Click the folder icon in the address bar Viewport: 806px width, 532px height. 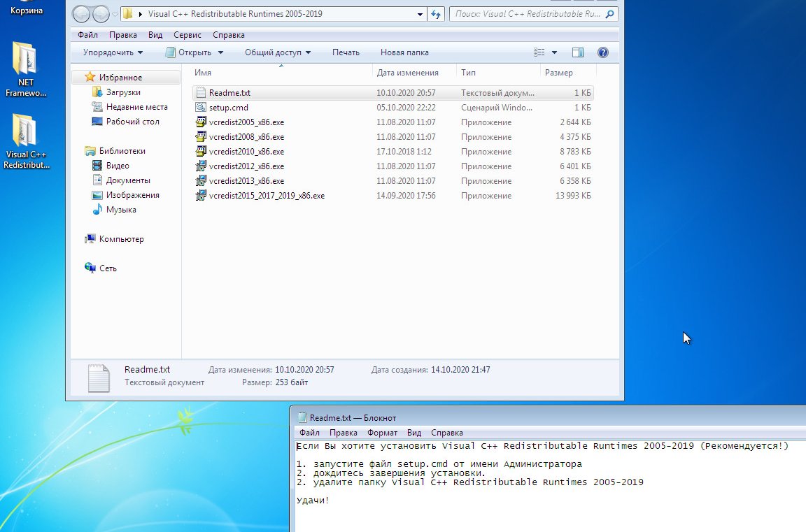pos(127,14)
